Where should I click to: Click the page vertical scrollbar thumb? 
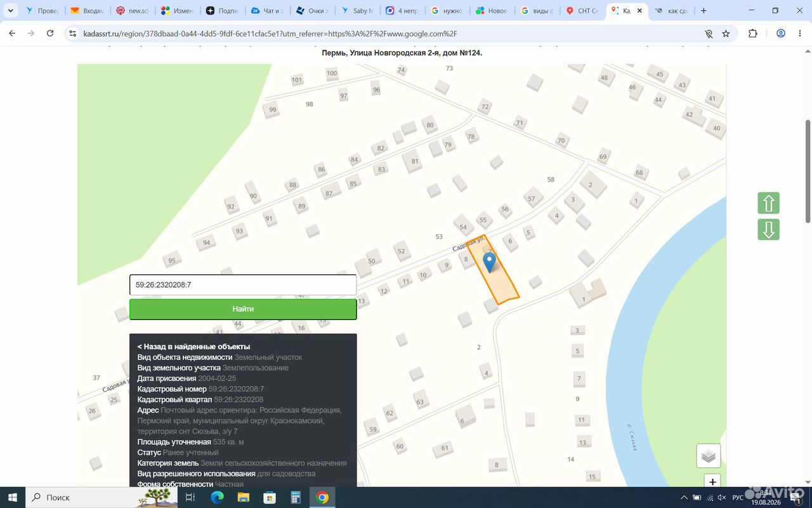[x=808, y=171]
